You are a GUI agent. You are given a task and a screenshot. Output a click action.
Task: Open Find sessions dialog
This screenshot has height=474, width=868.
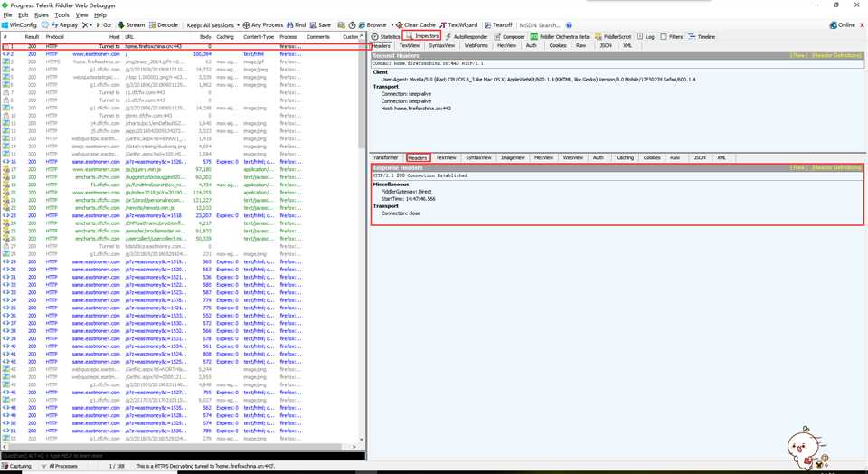(297, 25)
